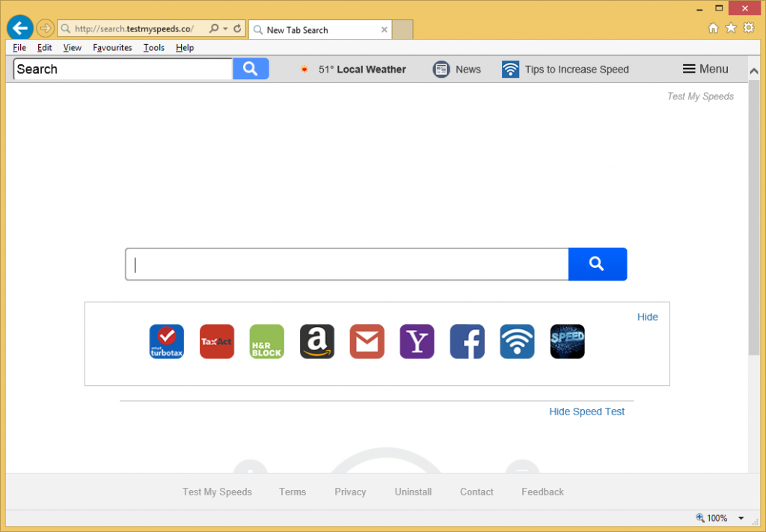
Task: Open the News link
Action: point(468,70)
